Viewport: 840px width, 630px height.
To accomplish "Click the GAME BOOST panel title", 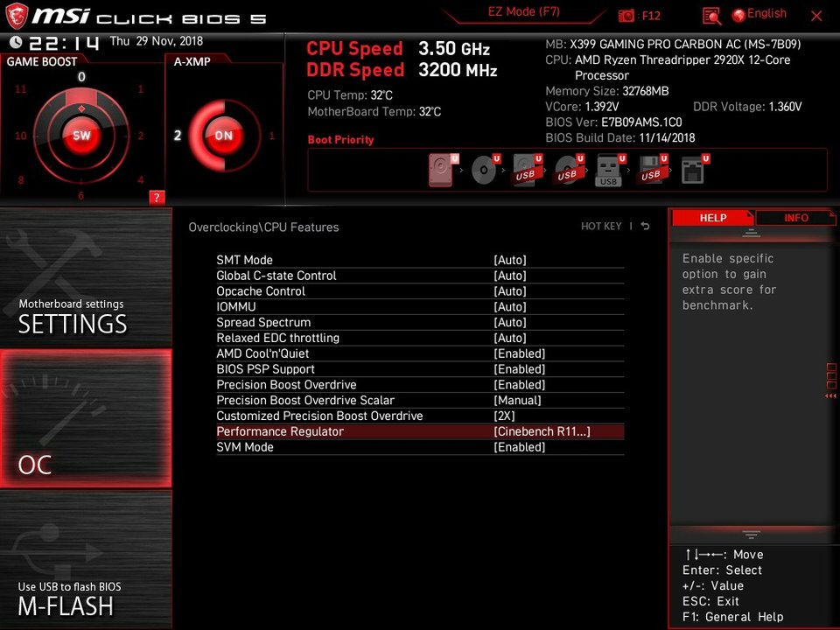I will 42,61.
